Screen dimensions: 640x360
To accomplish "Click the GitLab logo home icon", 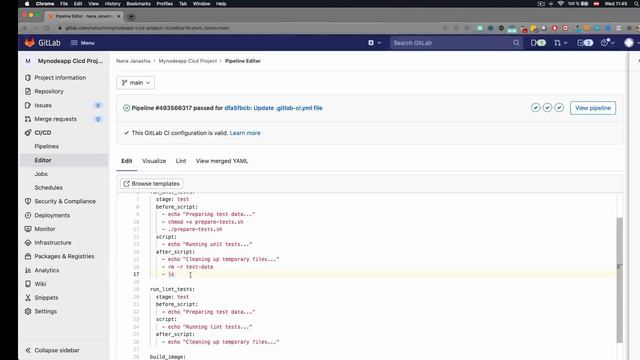I will click(x=30, y=42).
